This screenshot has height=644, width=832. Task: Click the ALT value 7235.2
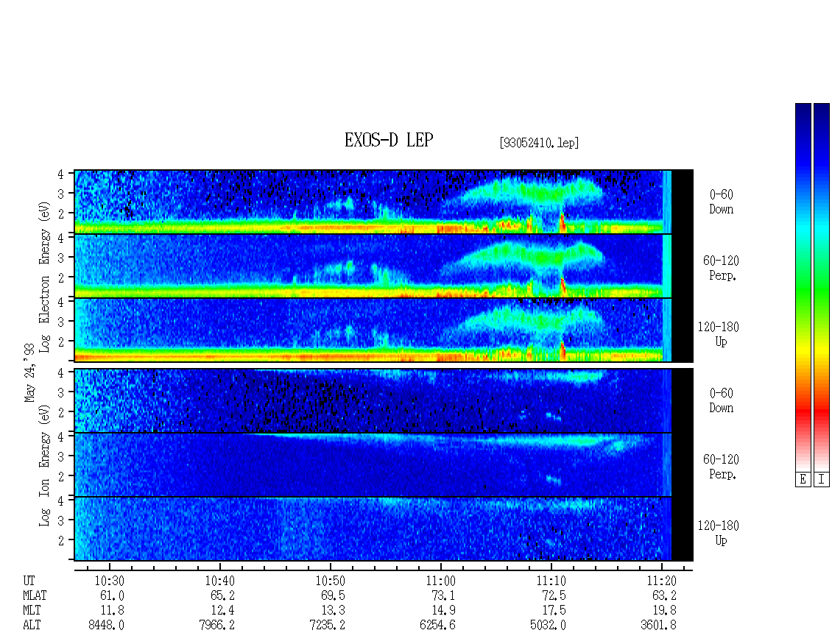(x=328, y=626)
